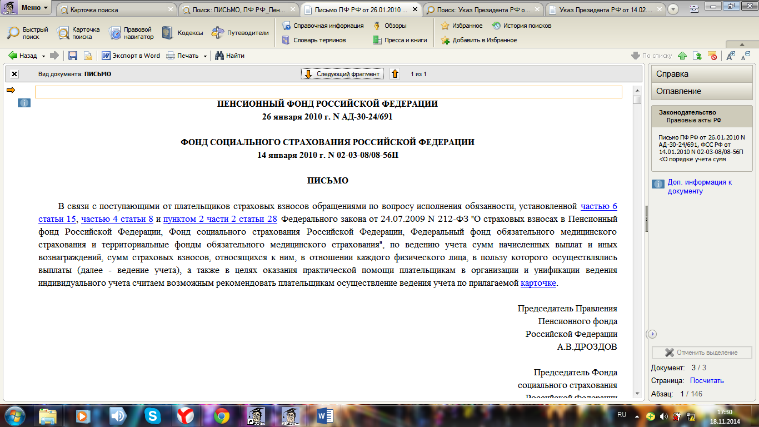Increase font size with large A icon
Viewport: 759px width, 427px height.
731,56
